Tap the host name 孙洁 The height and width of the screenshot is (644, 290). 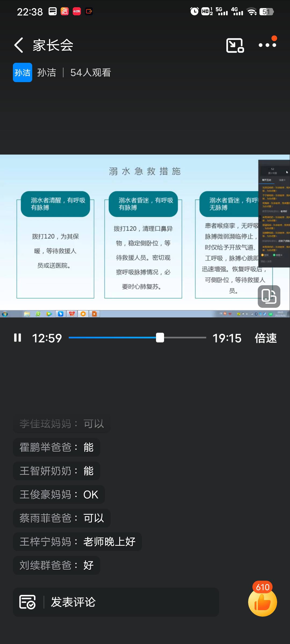coord(46,72)
